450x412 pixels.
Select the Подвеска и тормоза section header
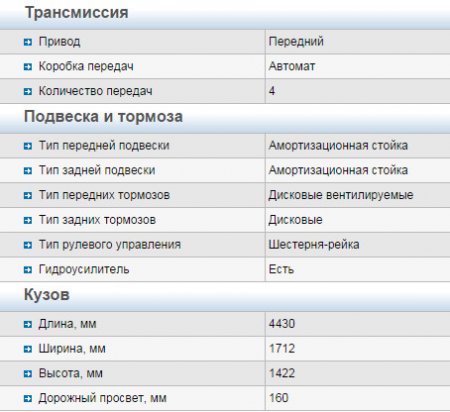103,117
